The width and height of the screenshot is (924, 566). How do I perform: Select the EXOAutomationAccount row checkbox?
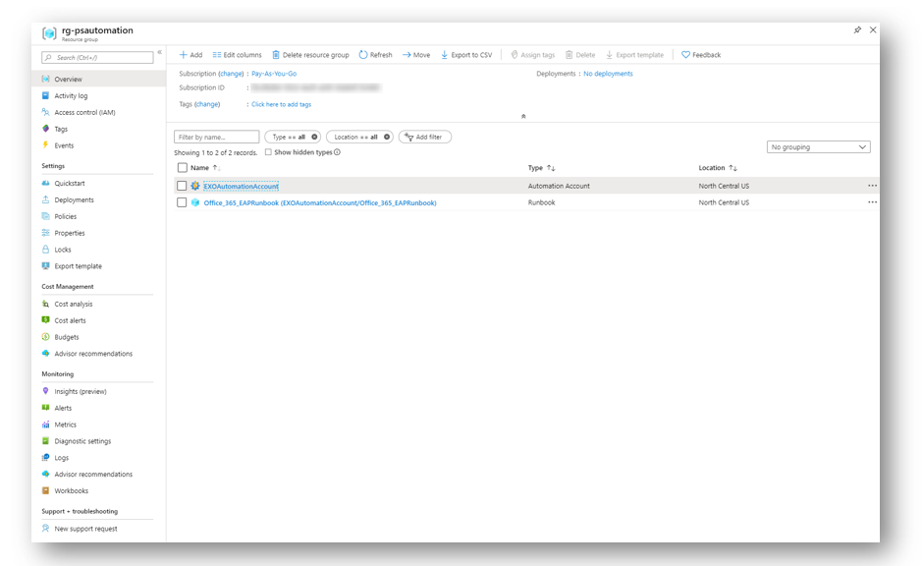[182, 186]
